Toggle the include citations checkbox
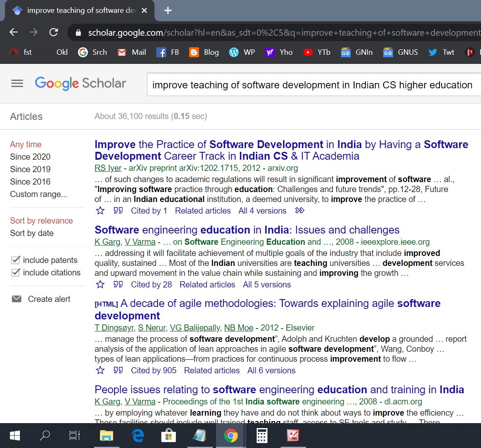Viewport: 481px width, 448px height. [16, 273]
